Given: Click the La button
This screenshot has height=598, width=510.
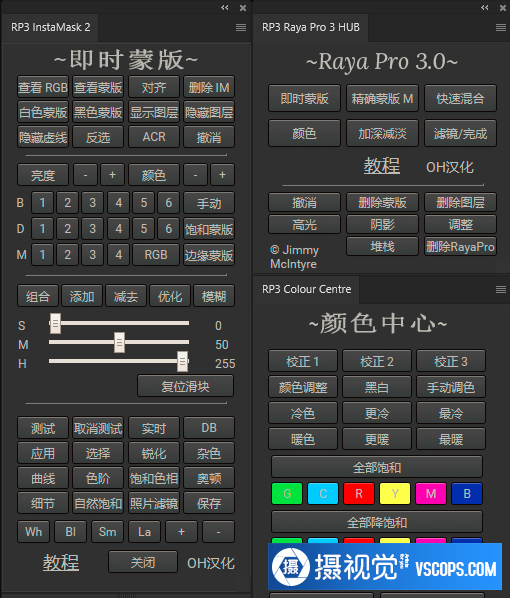Looking at the screenshot, I should pyautogui.click(x=145, y=532).
